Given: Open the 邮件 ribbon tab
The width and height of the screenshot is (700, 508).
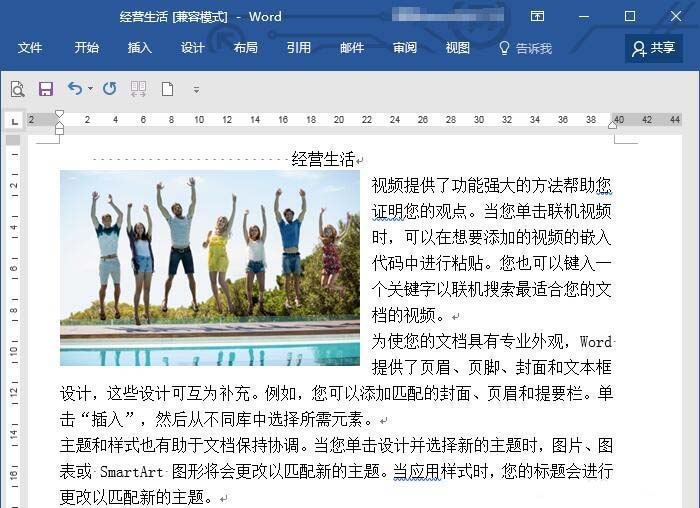Looking at the screenshot, I should point(352,48).
